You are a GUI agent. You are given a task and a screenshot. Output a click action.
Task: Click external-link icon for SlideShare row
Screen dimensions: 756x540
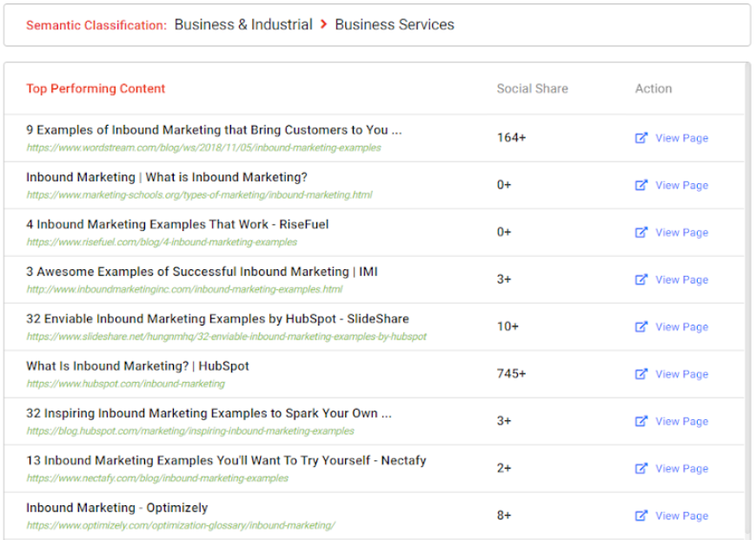coord(641,326)
